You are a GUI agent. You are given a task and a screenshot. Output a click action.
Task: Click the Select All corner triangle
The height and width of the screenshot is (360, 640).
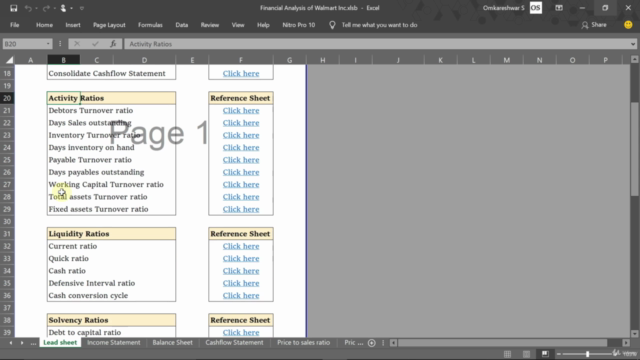[x=9, y=60]
